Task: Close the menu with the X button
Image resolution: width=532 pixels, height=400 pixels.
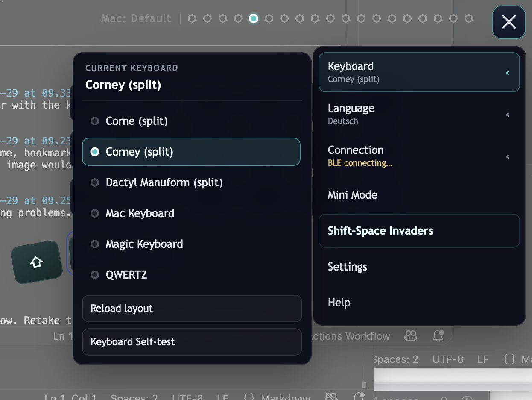Action: pyautogui.click(x=509, y=22)
